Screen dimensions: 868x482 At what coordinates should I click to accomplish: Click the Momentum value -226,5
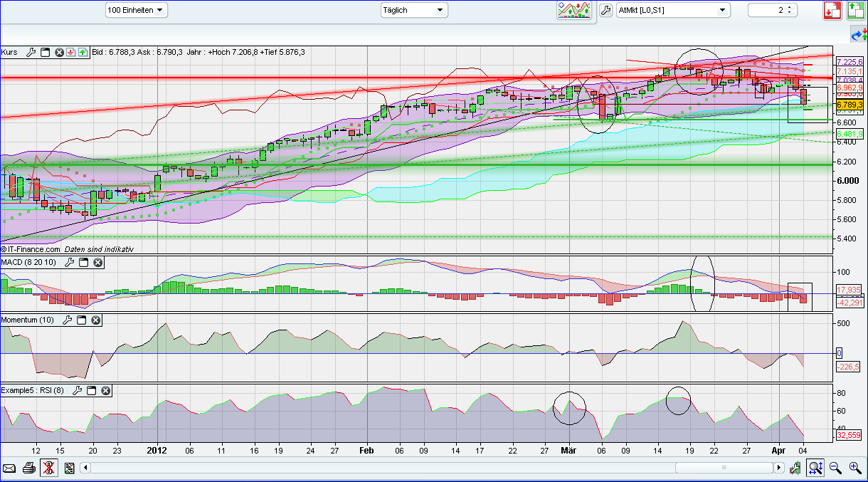(x=848, y=367)
